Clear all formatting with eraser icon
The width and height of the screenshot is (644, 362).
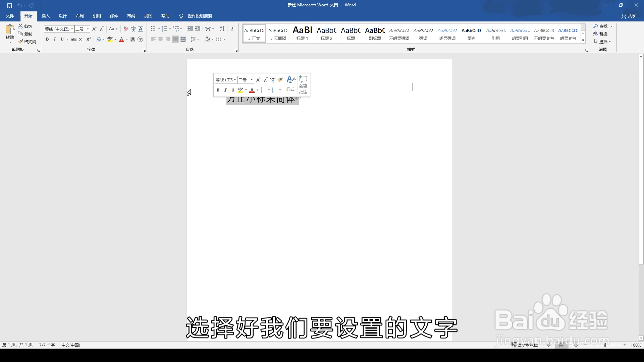(x=126, y=29)
